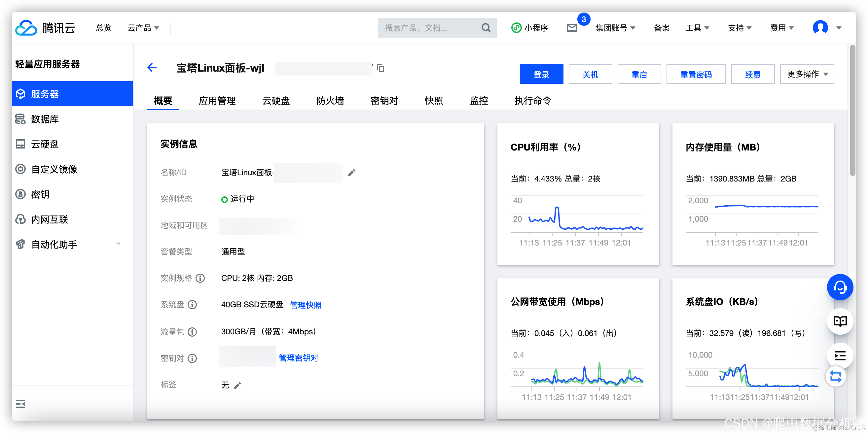Click the search magnifier in the search bar

pos(486,28)
